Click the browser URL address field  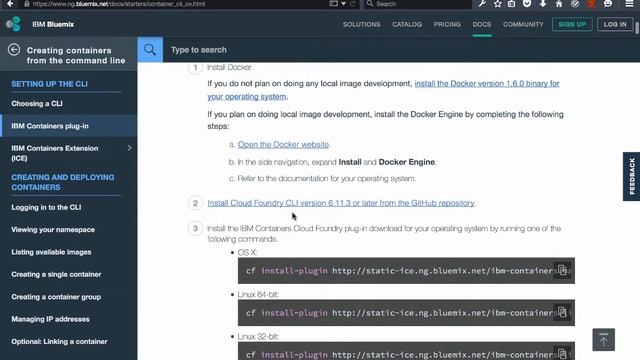(x=176, y=4)
